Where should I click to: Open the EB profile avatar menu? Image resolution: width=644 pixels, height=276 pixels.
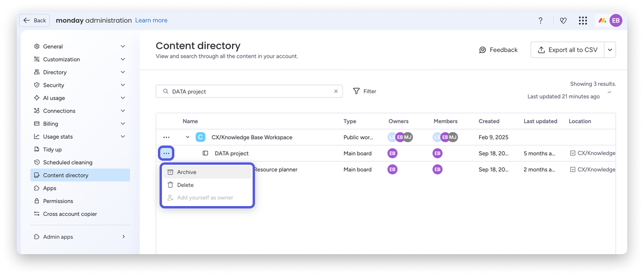click(x=616, y=21)
